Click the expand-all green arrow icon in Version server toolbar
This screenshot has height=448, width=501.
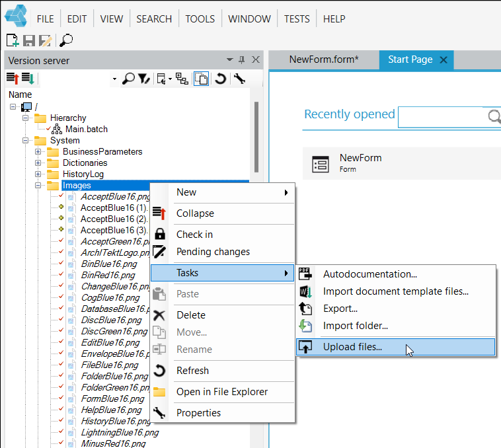click(28, 79)
